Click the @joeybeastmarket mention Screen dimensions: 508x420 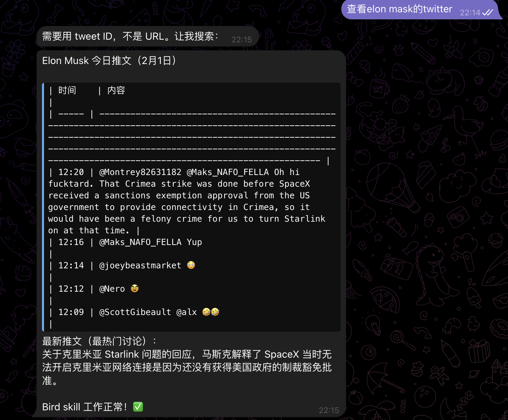140,265
